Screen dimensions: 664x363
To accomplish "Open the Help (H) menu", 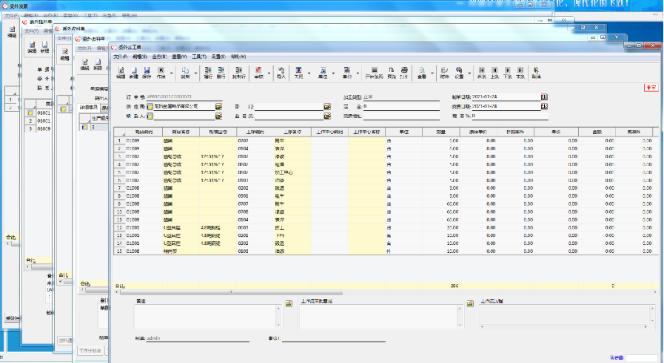I will [x=238, y=56].
